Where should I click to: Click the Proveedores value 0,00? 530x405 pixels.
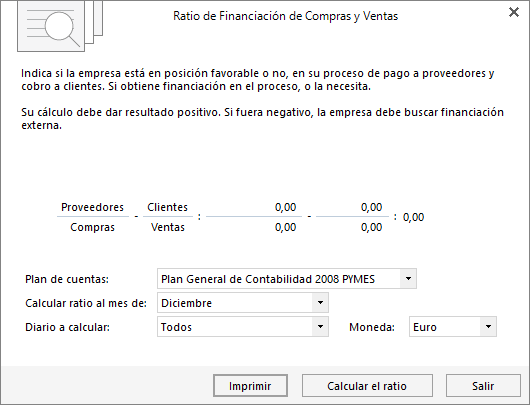click(x=286, y=207)
